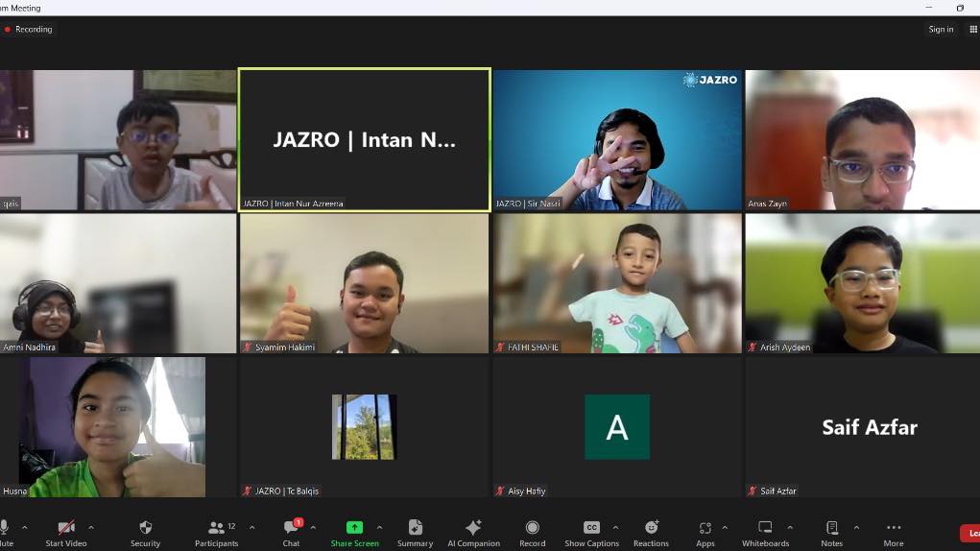The image size is (980, 551).
Task: Open the Whiteboards tool
Action: 765,533
